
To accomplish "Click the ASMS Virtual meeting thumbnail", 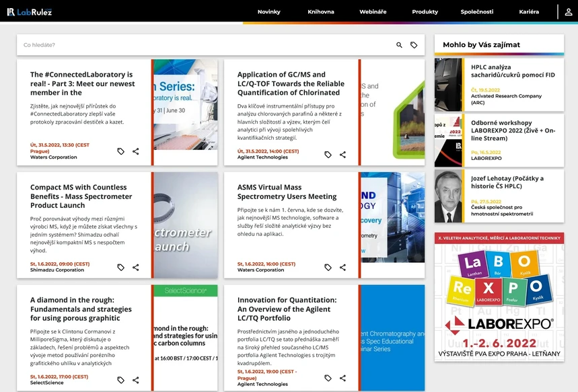I will tap(393, 217).
